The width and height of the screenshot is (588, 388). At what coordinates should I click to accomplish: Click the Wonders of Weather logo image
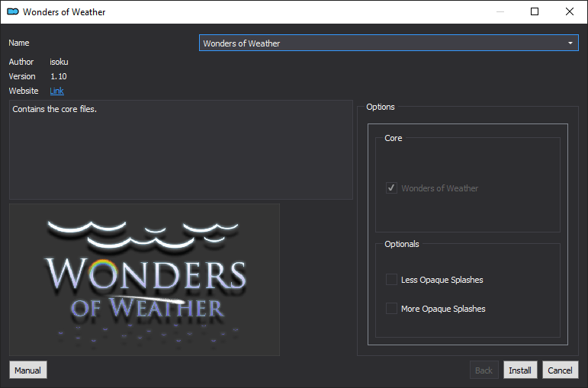point(144,280)
